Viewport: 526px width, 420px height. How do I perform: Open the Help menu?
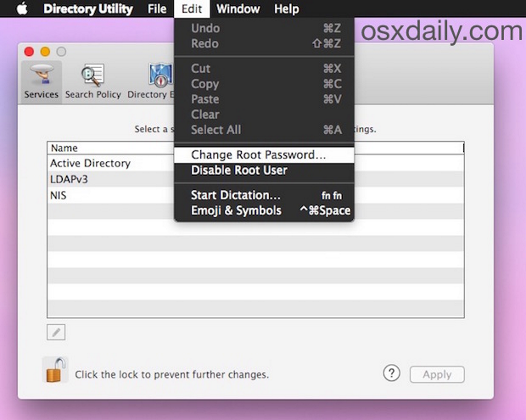pyautogui.click(x=287, y=9)
